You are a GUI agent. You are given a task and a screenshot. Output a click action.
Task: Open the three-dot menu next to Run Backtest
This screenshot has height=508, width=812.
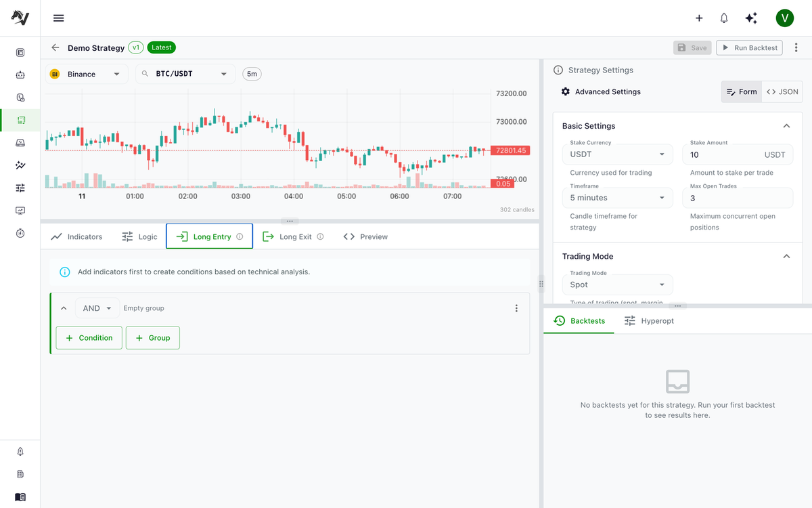pyautogui.click(x=796, y=47)
